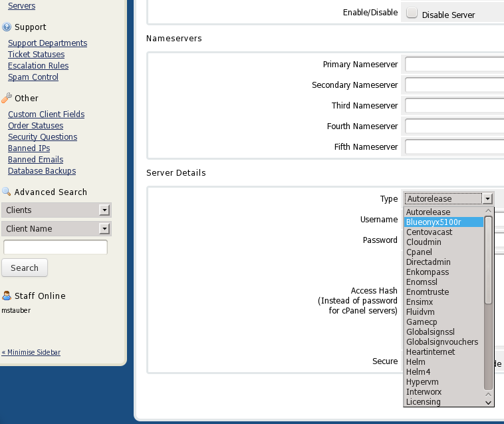Expand the Client Name dropdown
Viewport: 504px width, 424px height.
pyautogui.click(x=104, y=229)
